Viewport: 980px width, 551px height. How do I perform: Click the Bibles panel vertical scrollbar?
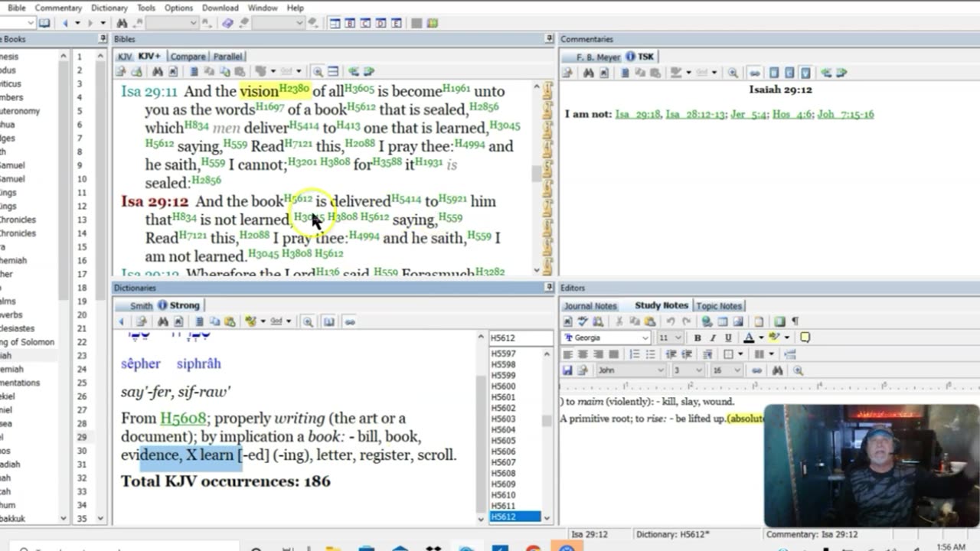click(536, 176)
